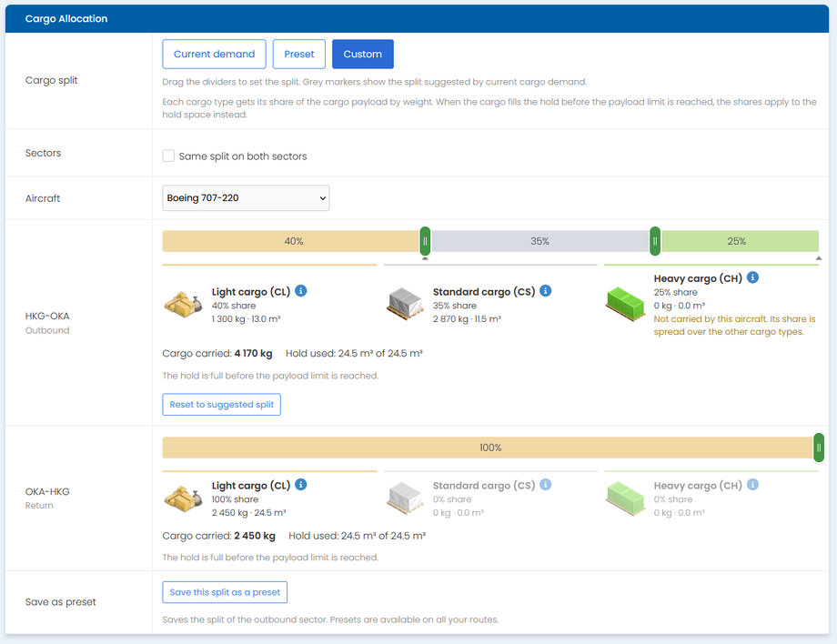The height and width of the screenshot is (644, 837).
Task: Click the OKA-HKG sector label
Action: [47, 491]
